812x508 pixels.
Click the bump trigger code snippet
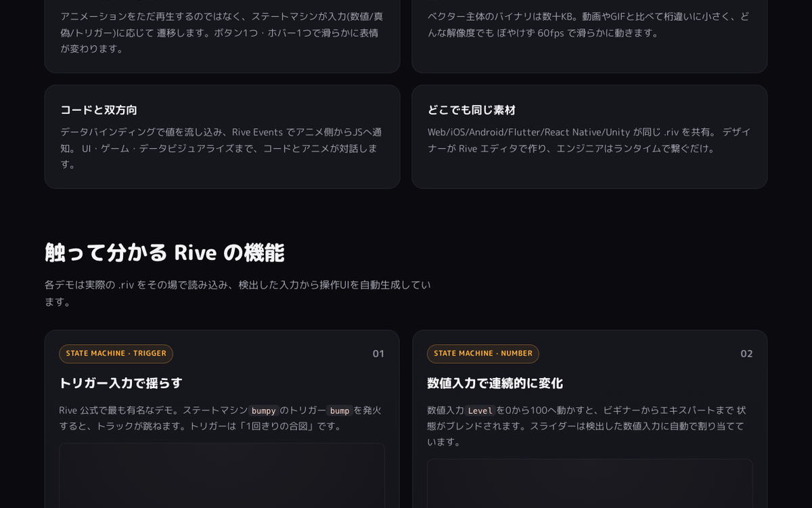point(340,410)
